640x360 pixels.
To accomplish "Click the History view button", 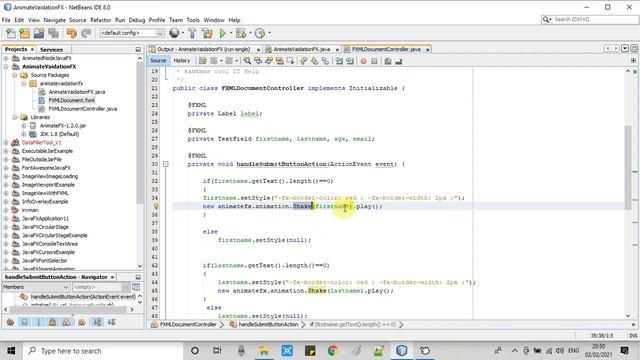I will (182, 61).
